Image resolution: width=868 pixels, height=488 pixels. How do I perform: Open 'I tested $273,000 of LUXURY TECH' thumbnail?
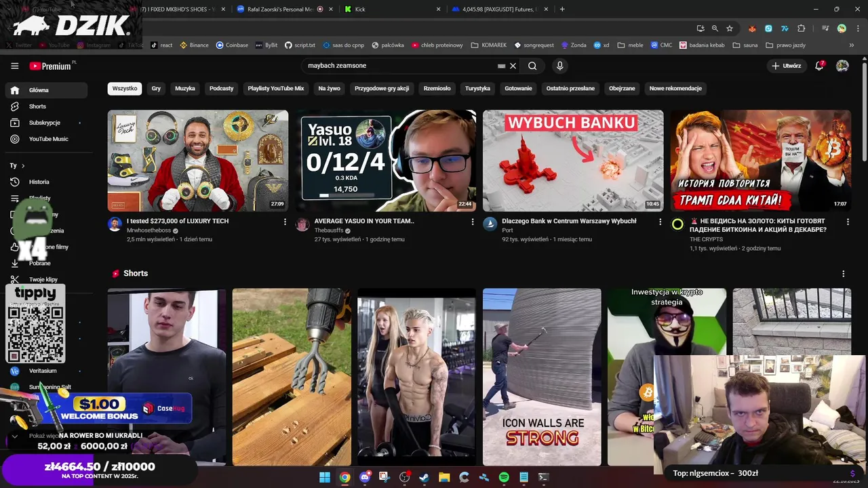click(198, 161)
